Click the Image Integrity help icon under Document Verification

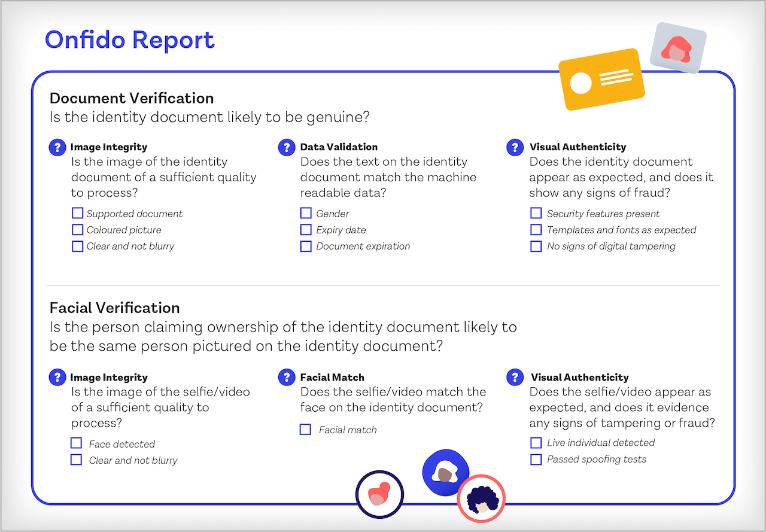57,147
